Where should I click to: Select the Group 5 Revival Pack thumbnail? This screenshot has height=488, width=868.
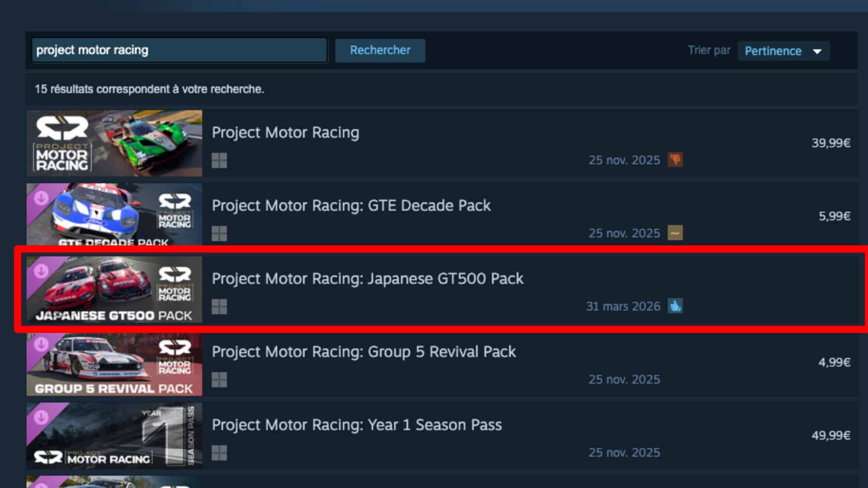[x=114, y=365]
